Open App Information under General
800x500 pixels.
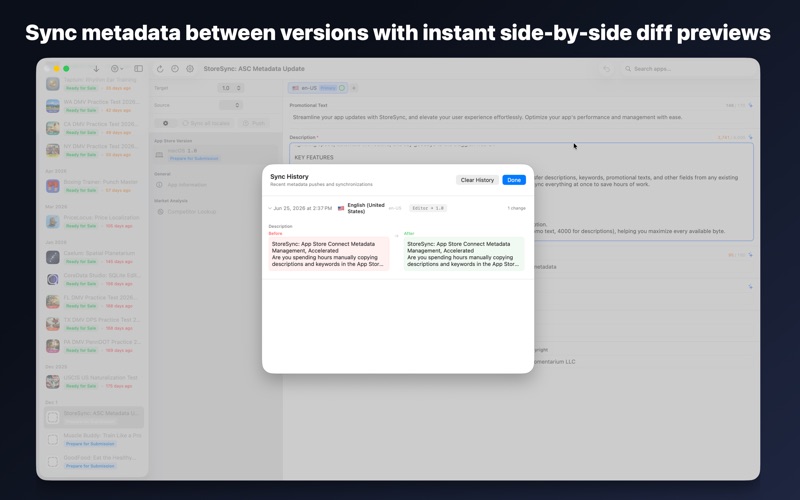tap(216, 185)
